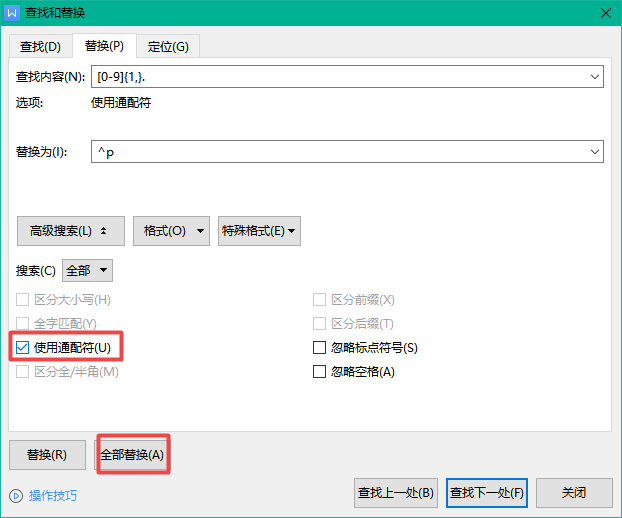Expand the 查找内容 history dropdown arrow
This screenshot has height=518, width=622.
pos(595,77)
